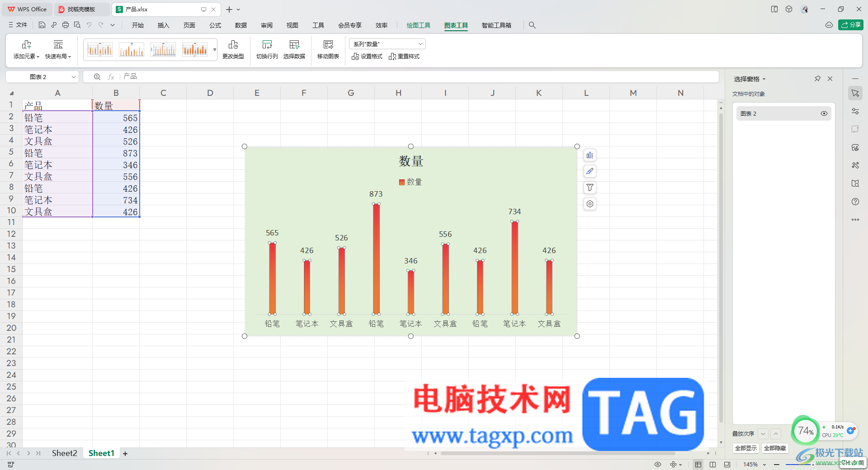Click the fx insert function icon
Image resolution: width=868 pixels, height=470 pixels.
point(111,77)
